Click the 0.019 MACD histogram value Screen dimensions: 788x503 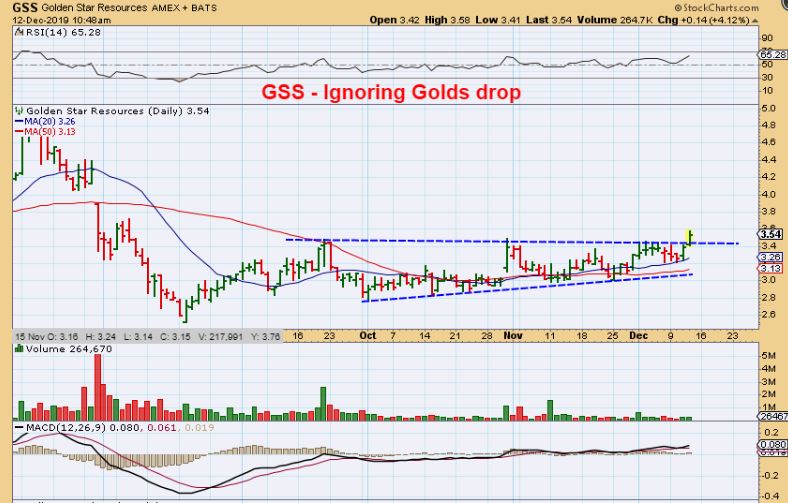(199, 428)
